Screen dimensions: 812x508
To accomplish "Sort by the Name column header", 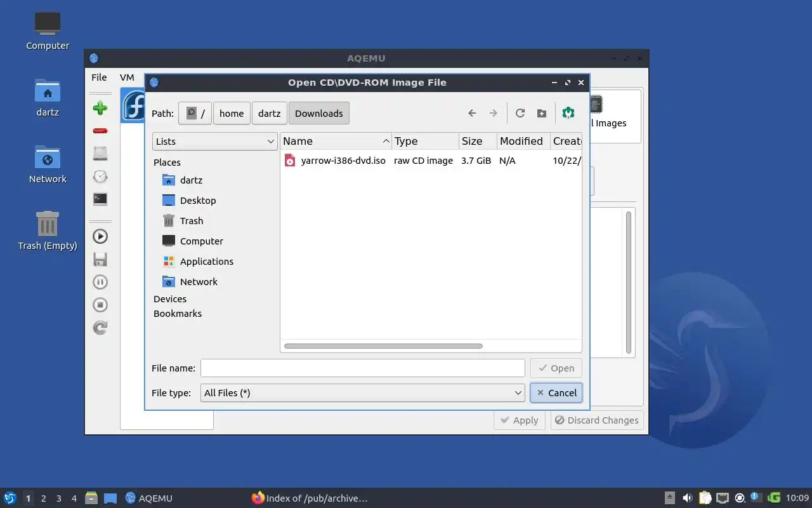I will 336,141.
